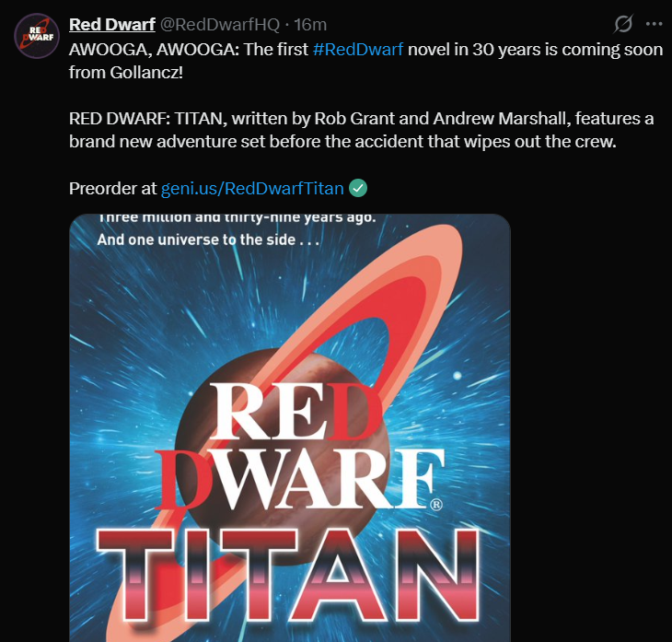Image resolution: width=672 pixels, height=642 pixels.
Task: Click the Grok explain-post icon
Action: coord(622,24)
